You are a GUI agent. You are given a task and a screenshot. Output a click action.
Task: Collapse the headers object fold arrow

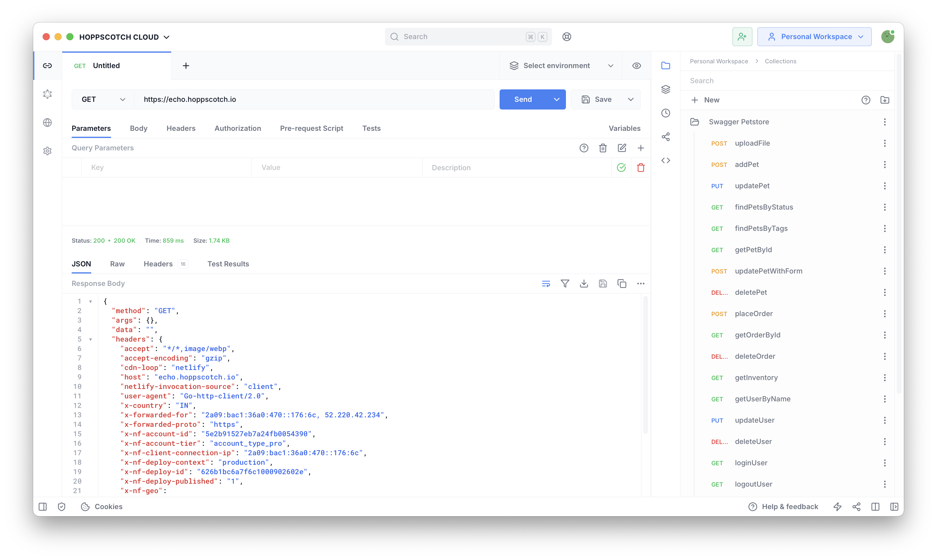pyautogui.click(x=90, y=339)
